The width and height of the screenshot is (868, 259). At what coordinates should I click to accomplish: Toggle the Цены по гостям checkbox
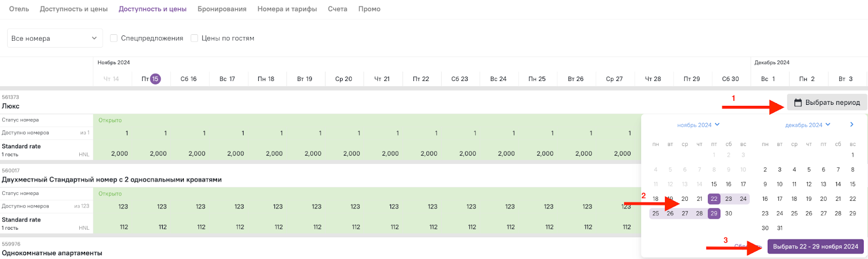coord(194,38)
